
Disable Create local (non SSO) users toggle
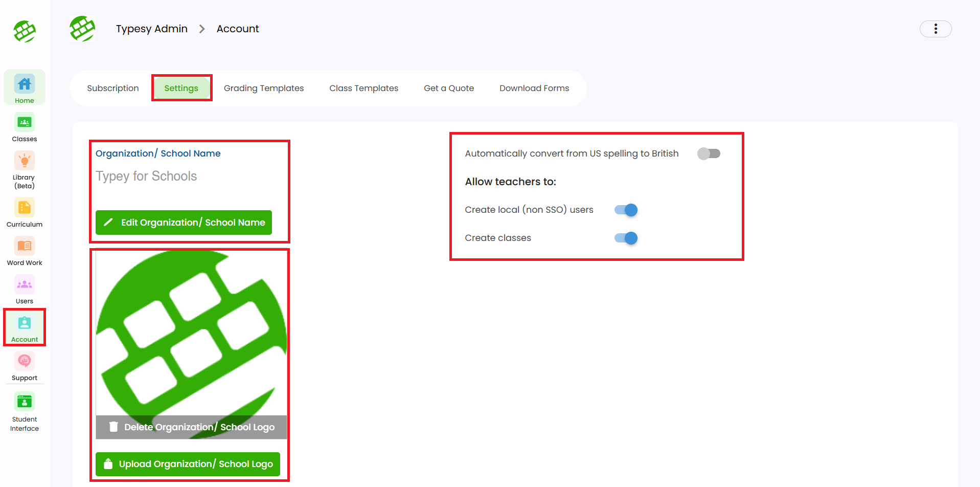626,210
